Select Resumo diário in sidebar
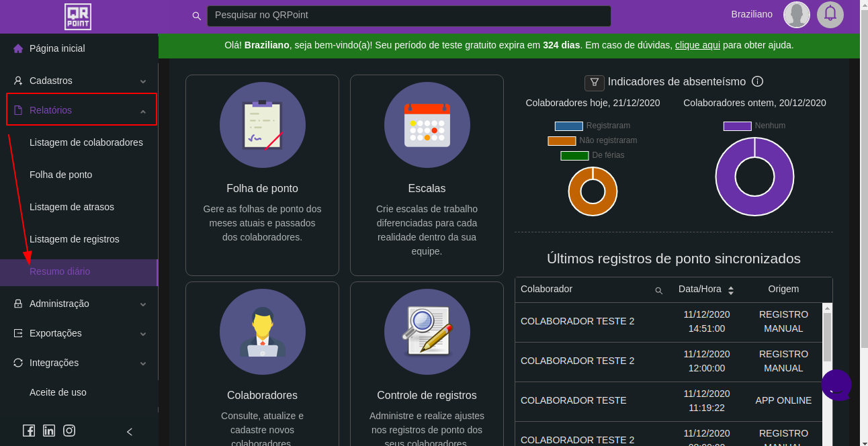Image resolution: width=868 pixels, height=446 pixels. [x=60, y=271]
